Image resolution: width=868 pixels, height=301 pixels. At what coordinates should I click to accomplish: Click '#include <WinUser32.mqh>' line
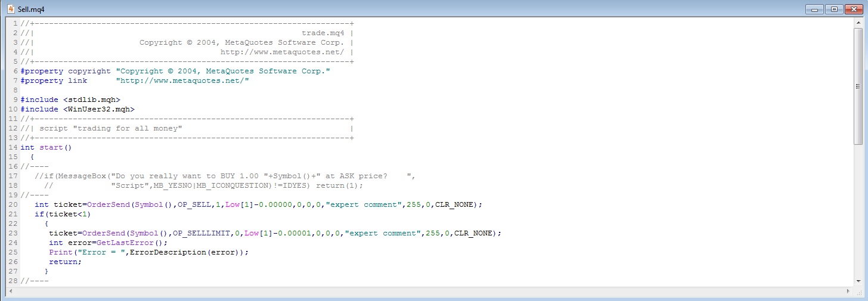click(77, 109)
